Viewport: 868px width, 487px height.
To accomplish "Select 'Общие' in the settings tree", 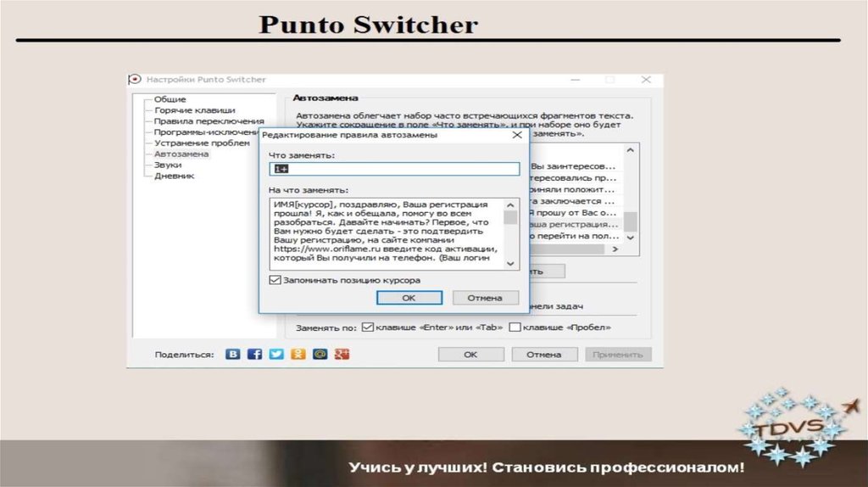I will (x=170, y=99).
